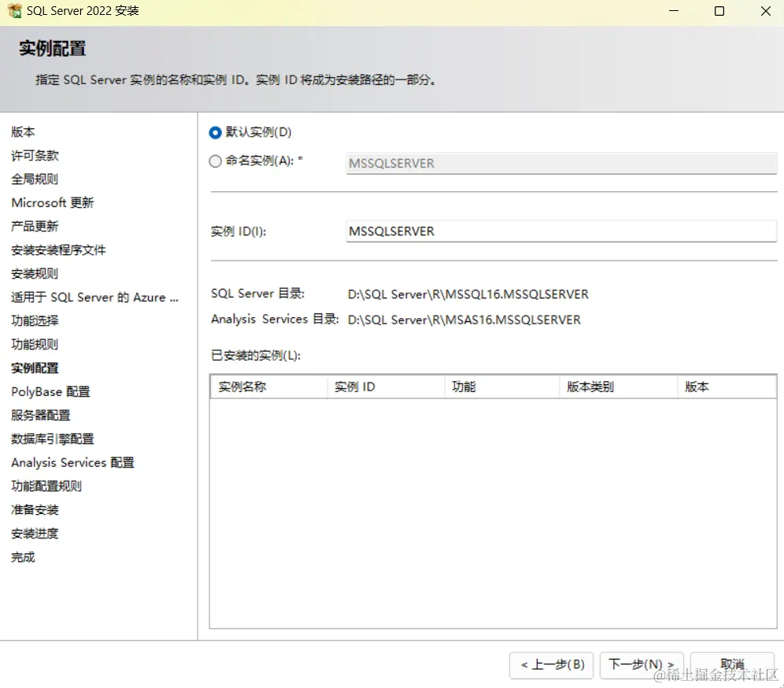Image resolution: width=784 pixels, height=688 pixels.
Task: Click the 完成 step at sidebar bottom
Action: (x=22, y=557)
